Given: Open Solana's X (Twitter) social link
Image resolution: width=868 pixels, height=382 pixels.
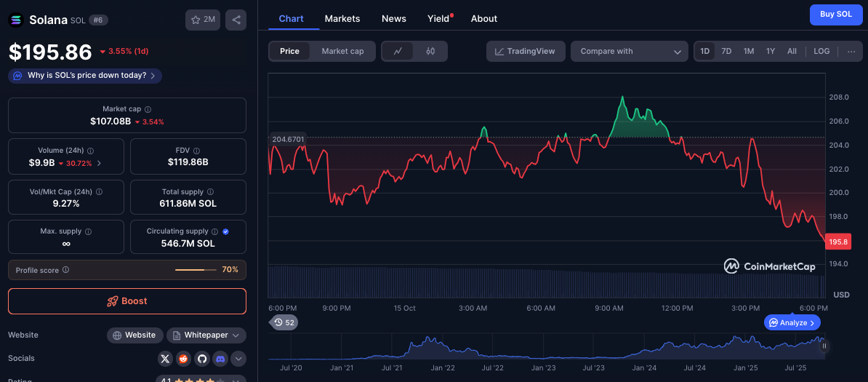Looking at the screenshot, I should pos(165,358).
